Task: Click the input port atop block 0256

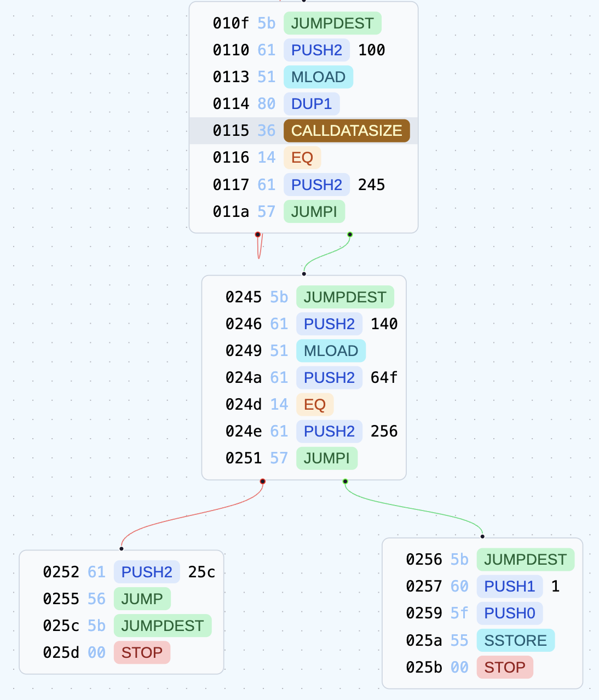Action: (482, 536)
